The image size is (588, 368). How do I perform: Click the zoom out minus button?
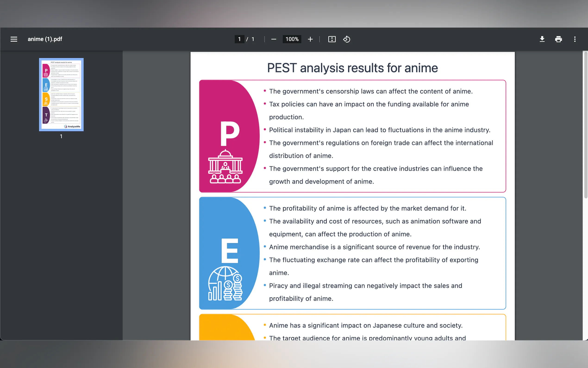pyautogui.click(x=273, y=39)
